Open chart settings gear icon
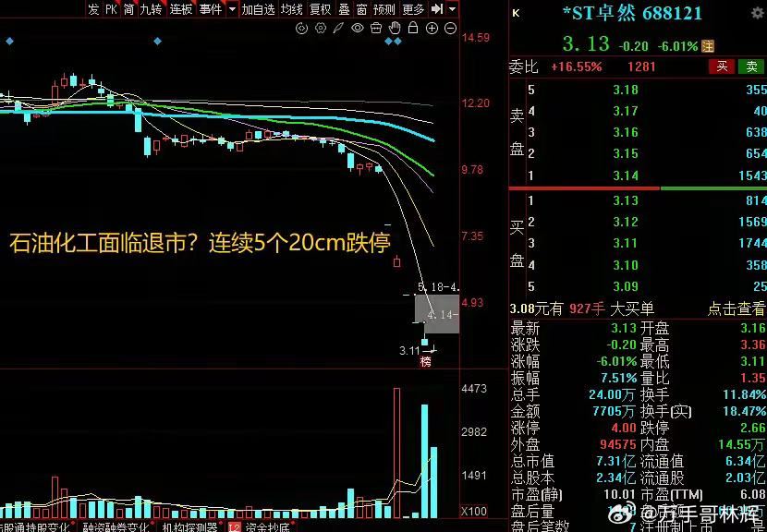The width and height of the screenshot is (767, 532). pyautogui.click(x=321, y=29)
